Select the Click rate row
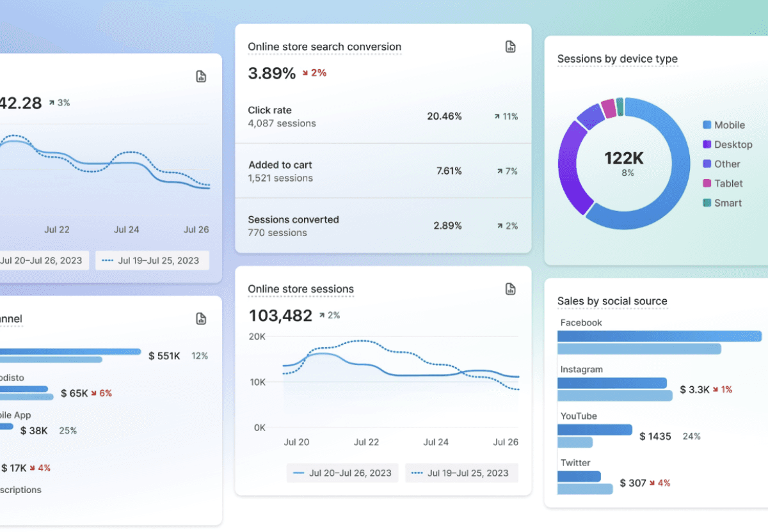 coord(383,116)
